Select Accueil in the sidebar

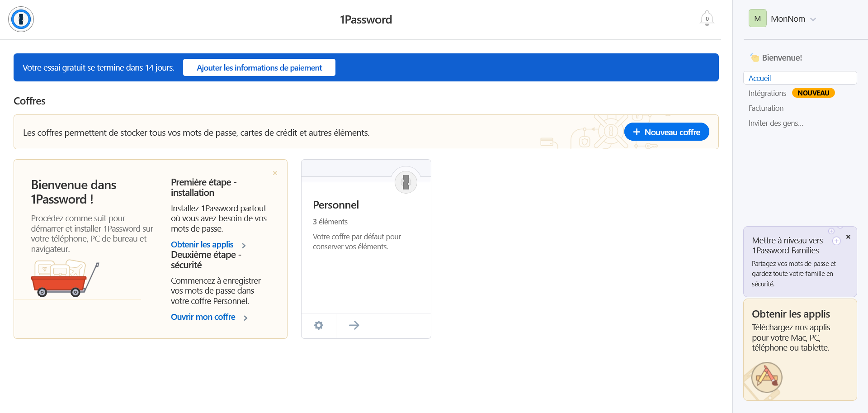point(759,78)
